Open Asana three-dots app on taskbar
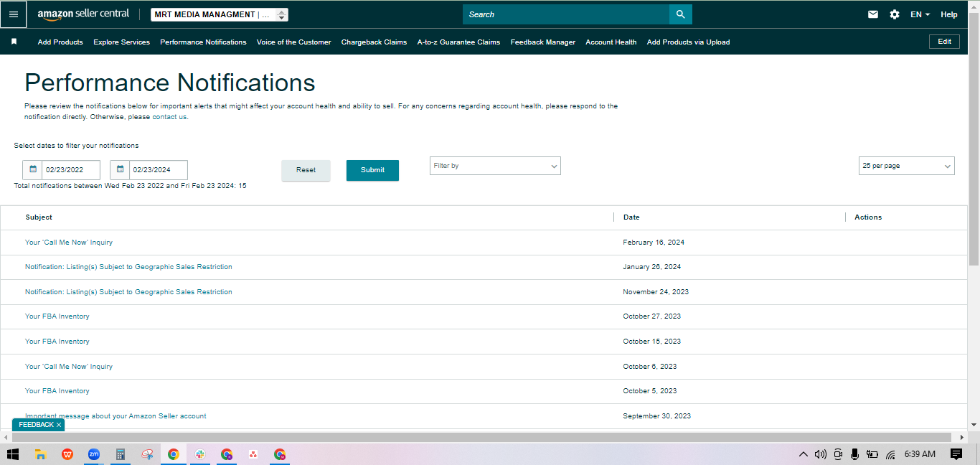 point(253,454)
